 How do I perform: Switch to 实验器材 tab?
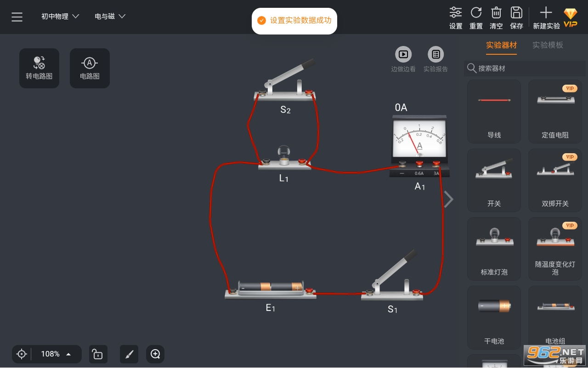tap(502, 45)
